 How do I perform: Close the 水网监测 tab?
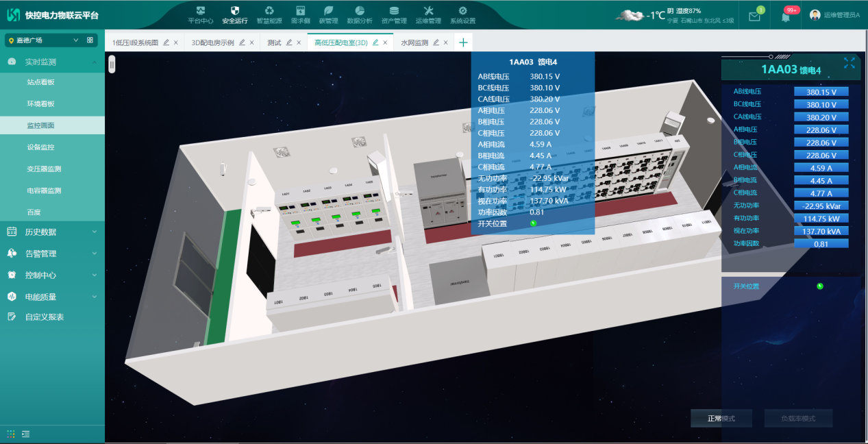(446, 42)
